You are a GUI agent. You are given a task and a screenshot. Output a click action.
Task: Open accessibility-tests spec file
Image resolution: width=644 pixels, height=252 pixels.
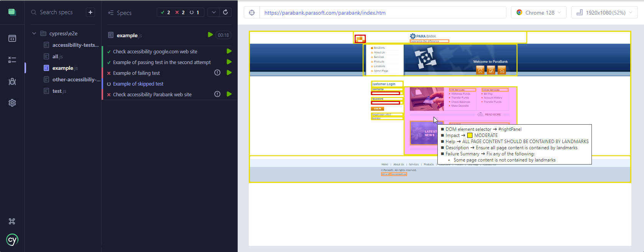click(x=71, y=45)
